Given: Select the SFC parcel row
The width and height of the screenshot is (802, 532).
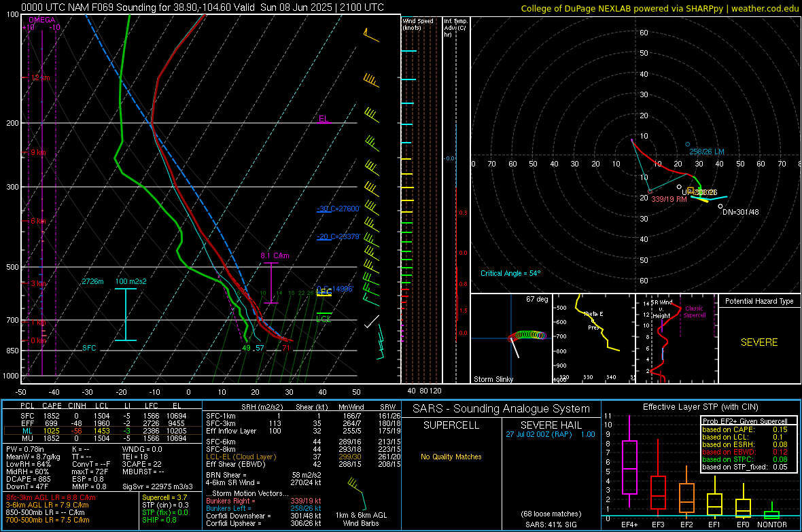Looking at the screenshot, I should [103, 416].
